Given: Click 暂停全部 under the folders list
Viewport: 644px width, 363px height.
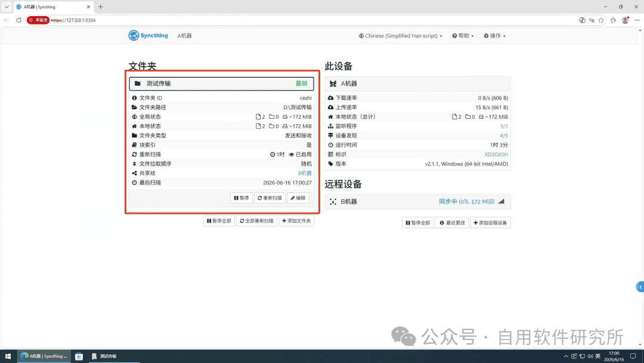Looking at the screenshot, I should click(x=218, y=221).
